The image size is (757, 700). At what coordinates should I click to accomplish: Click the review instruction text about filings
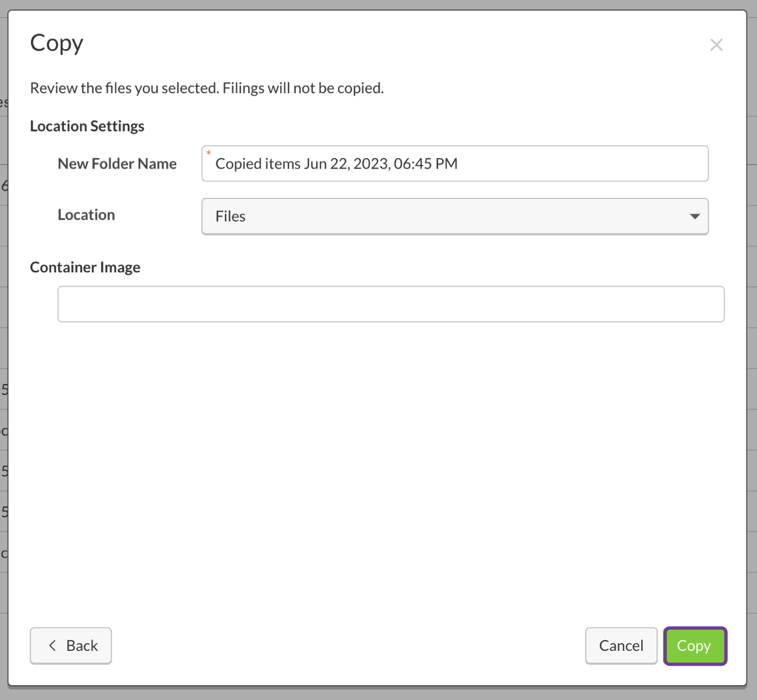(x=207, y=88)
